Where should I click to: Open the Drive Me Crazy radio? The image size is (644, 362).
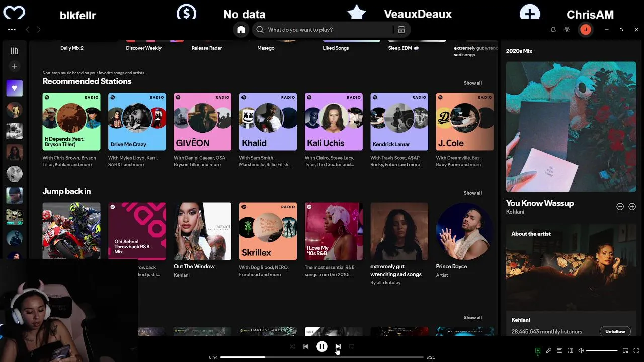(137, 122)
